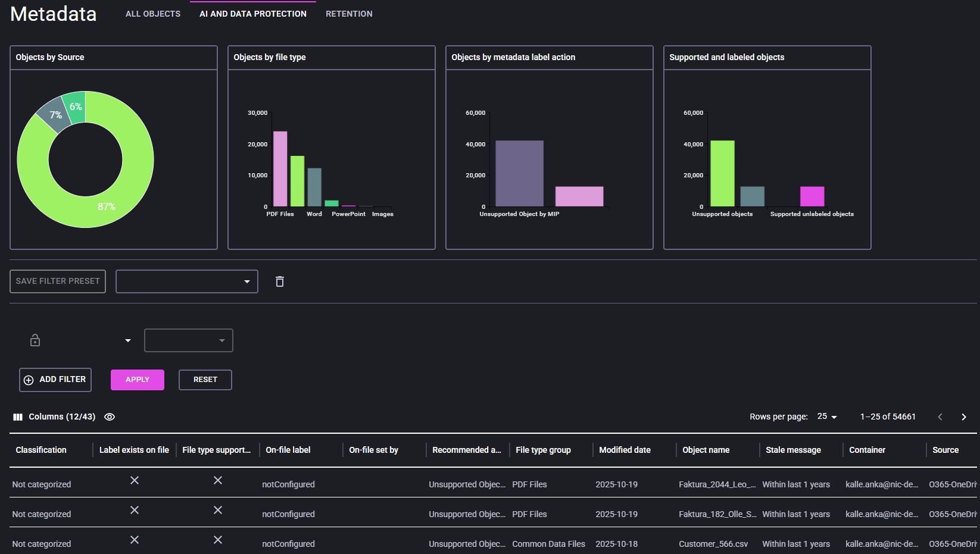Screen dimensions: 980x554
Task: Toggle column visibility eye icon
Action: (x=110, y=417)
